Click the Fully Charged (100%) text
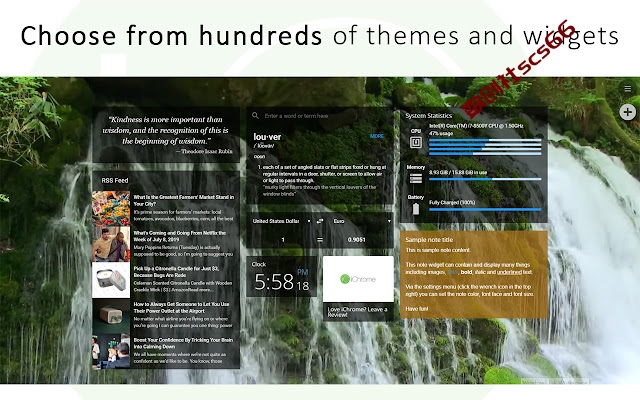Screen dimensions: 640x400 pos(452,202)
